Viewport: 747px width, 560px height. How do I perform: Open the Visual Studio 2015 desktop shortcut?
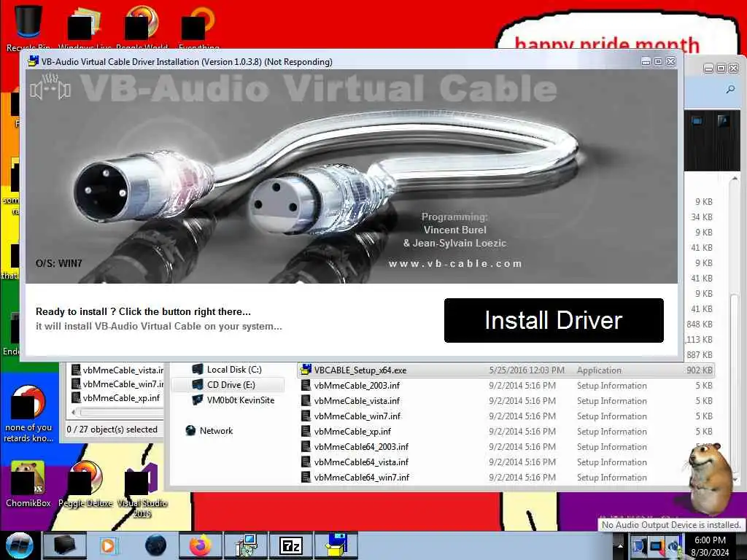click(x=142, y=490)
